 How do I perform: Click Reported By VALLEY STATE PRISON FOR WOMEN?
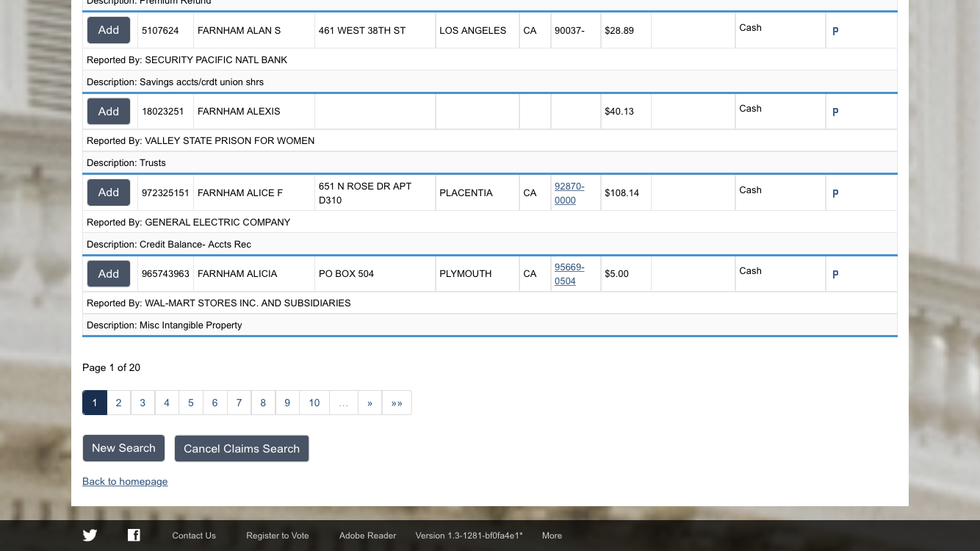229,140
